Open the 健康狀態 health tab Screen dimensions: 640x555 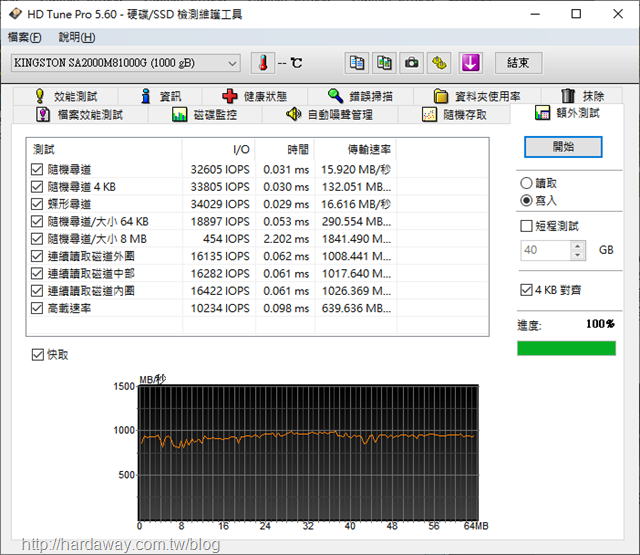(x=255, y=96)
